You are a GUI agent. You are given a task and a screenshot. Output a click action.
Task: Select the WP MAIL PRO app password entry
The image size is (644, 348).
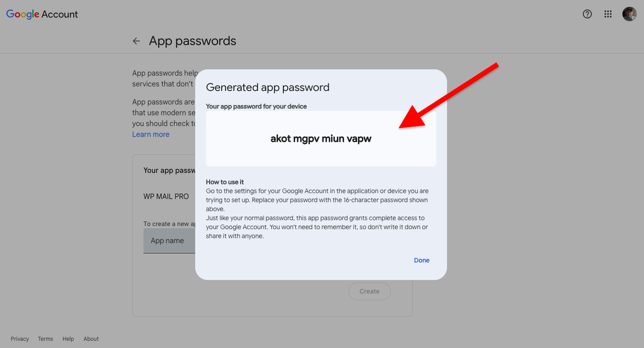pyautogui.click(x=166, y=197)
